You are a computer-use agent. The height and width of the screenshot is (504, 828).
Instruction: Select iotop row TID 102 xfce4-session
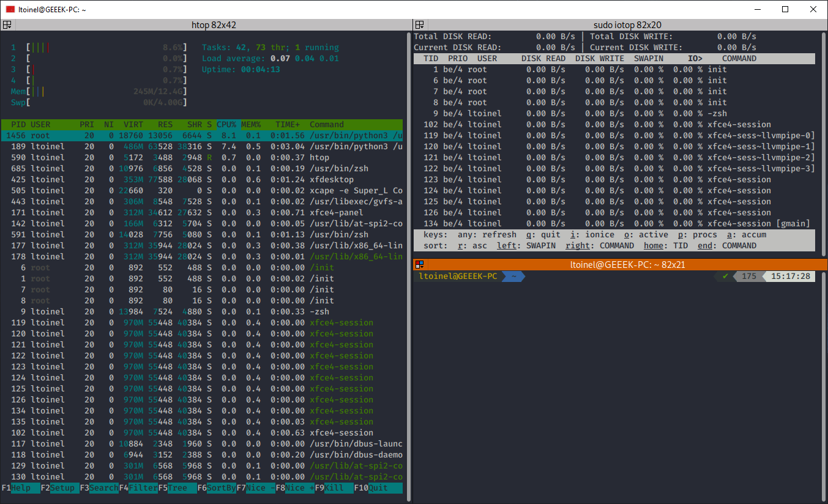(x=614, y=124)
